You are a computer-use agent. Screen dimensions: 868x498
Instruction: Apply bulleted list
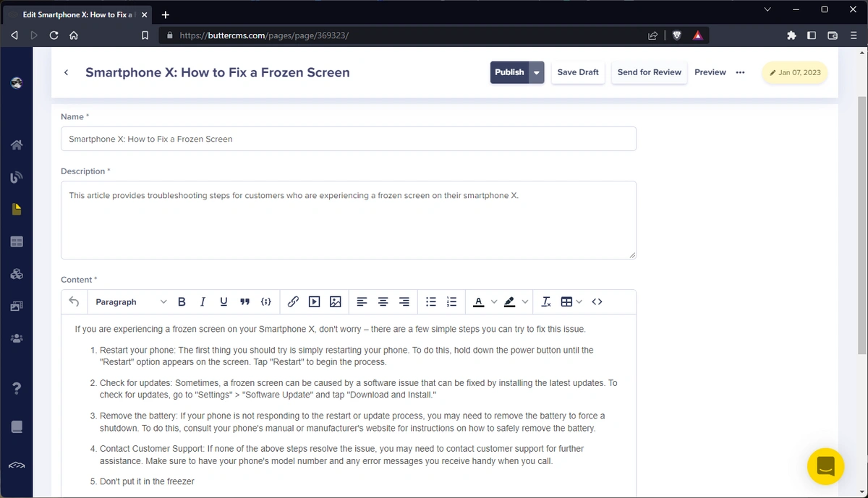(431, 302)
